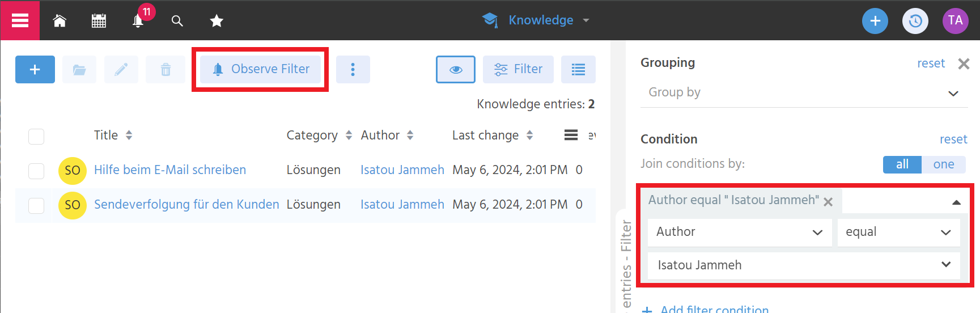Open the equal operator dropdown
The image size is (980, 313).
(x=898, y=232)
